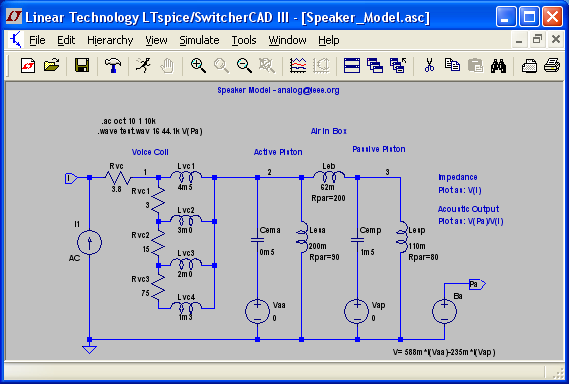
Task: Click the I1 AC current source symbol
Action: coord(89,242)
